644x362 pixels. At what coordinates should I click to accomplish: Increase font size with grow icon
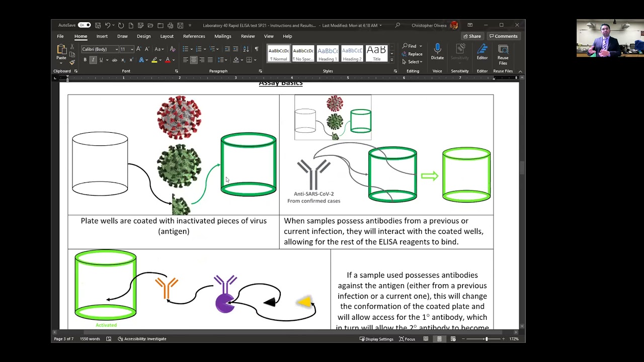click(x=138, y=49)
